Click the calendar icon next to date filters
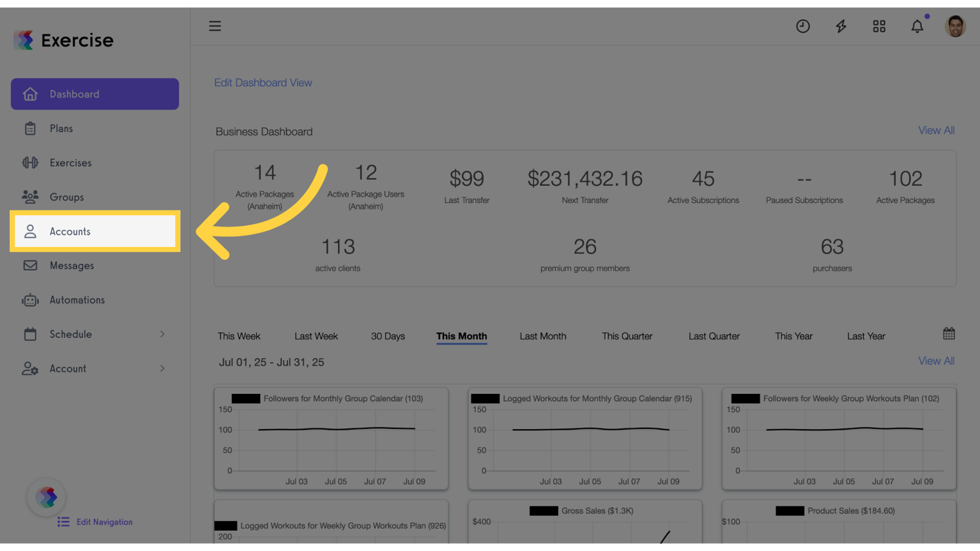The width and height of the screenshot is (980, 551). coord(948,333)
